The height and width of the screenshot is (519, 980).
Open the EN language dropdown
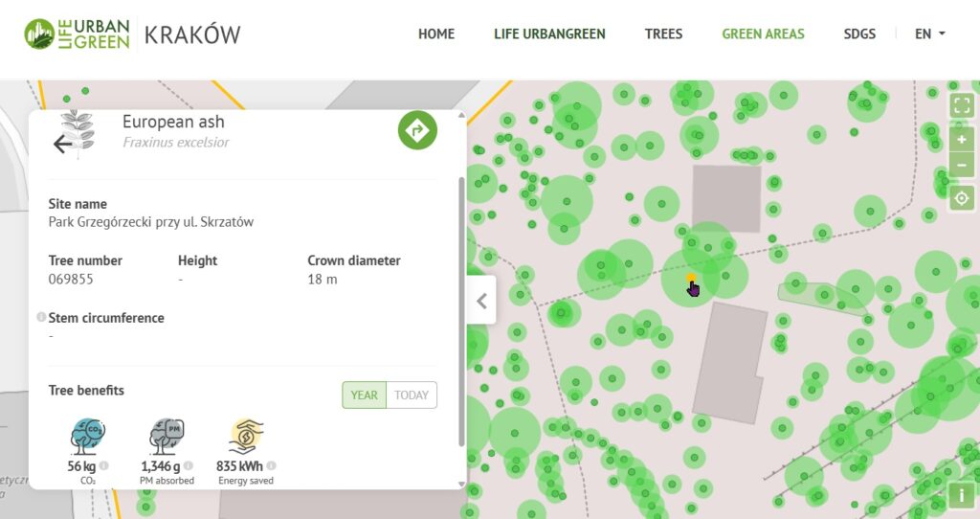tap(929, 34)
